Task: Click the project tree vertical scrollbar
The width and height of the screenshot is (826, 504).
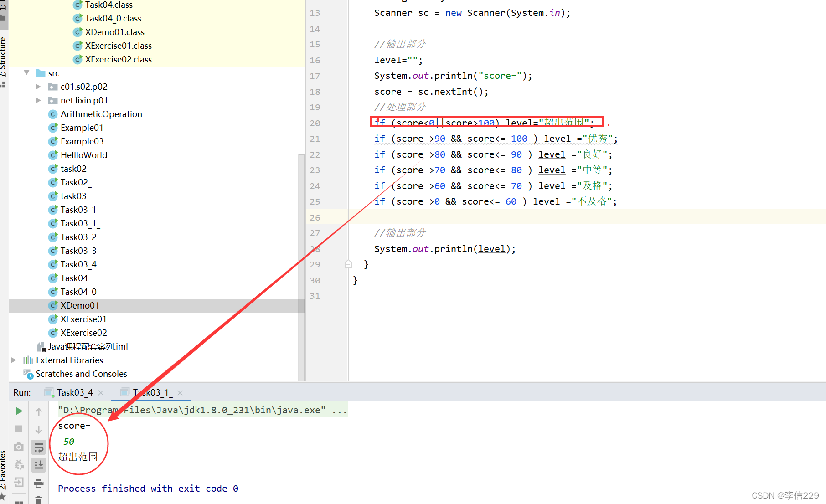Action: (x=301, y=267)
